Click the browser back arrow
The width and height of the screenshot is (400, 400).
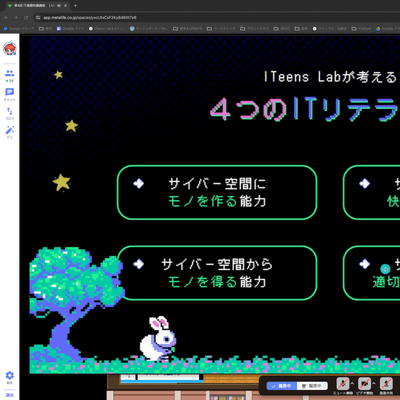(x=6, y=17)
